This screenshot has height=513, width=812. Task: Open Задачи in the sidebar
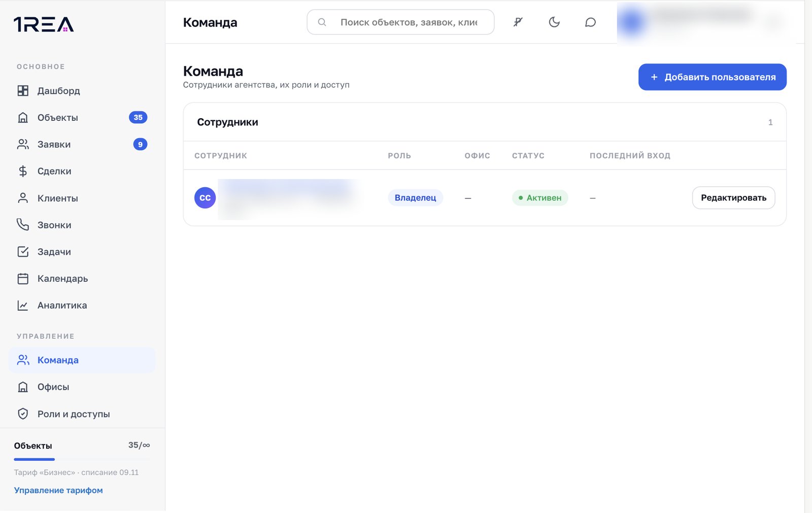coord(82,252)
